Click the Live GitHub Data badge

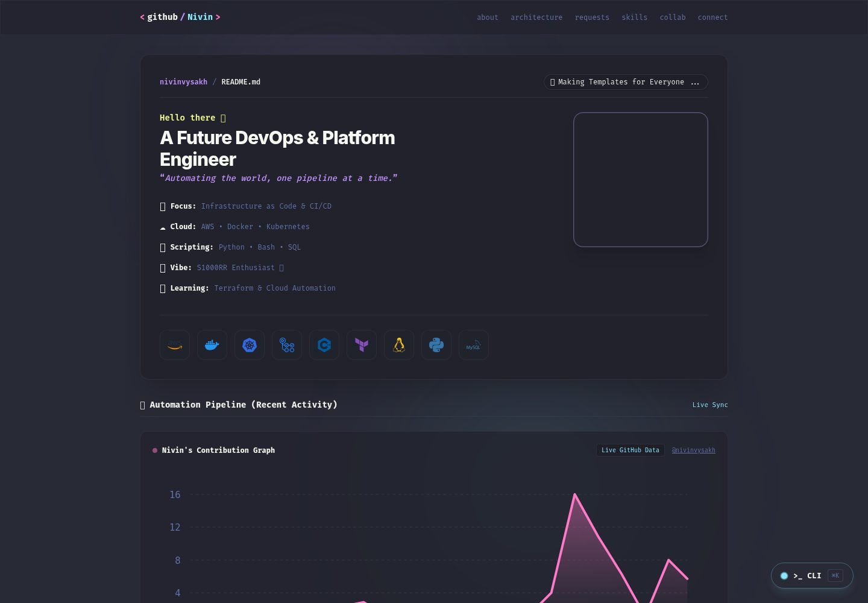(631, 450)
